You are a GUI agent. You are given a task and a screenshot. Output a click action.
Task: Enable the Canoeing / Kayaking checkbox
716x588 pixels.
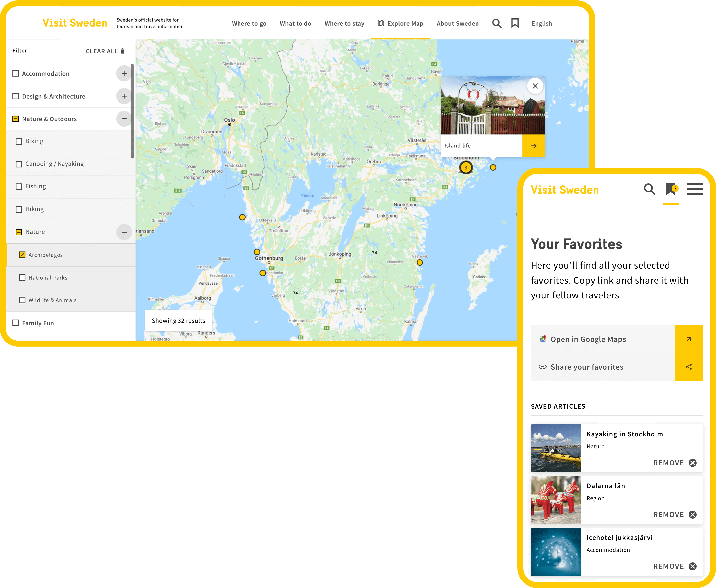[19, 164]
